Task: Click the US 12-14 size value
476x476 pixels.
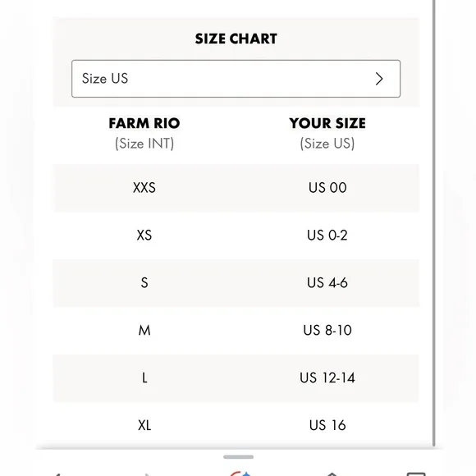Action: [327, 378]
